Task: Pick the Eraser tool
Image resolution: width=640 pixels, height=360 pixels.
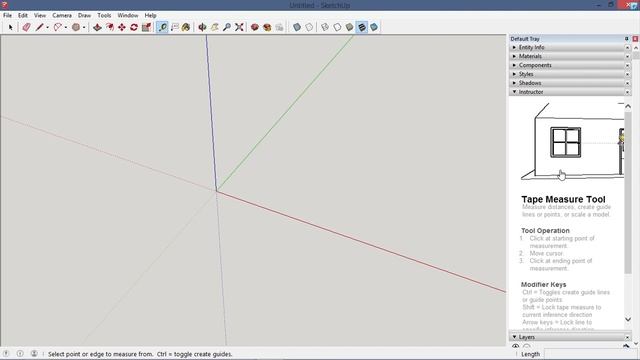Action: (x=27, y=27)
